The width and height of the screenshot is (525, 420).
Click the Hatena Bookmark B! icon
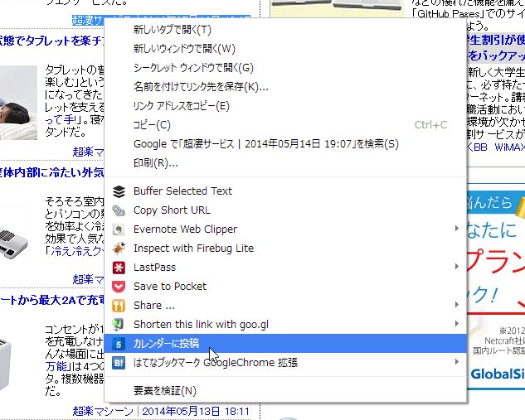click(x=119, y=363)
